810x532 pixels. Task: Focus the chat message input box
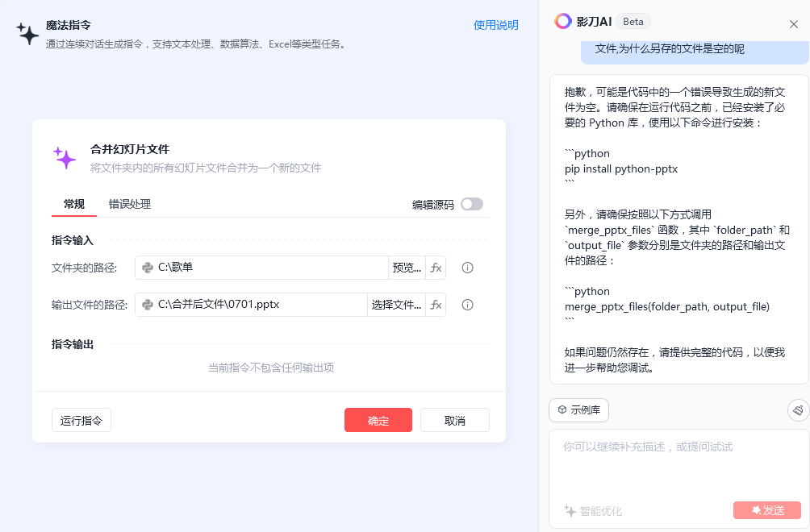[678, 463]
